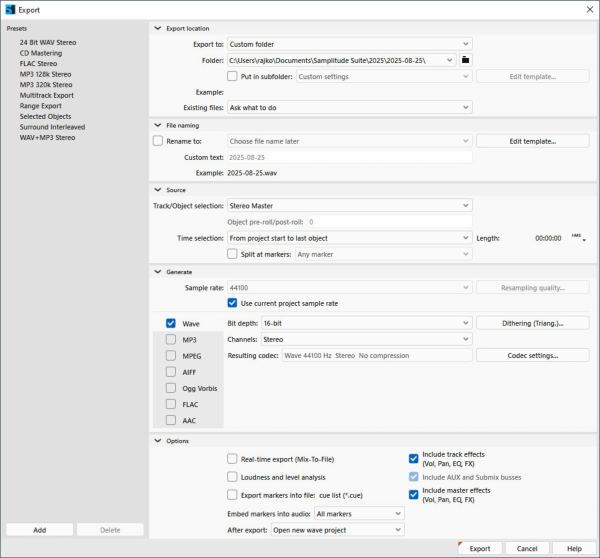Click the Resulting codec field
Screen dimensions: 600x558
[x=377, y=355]
